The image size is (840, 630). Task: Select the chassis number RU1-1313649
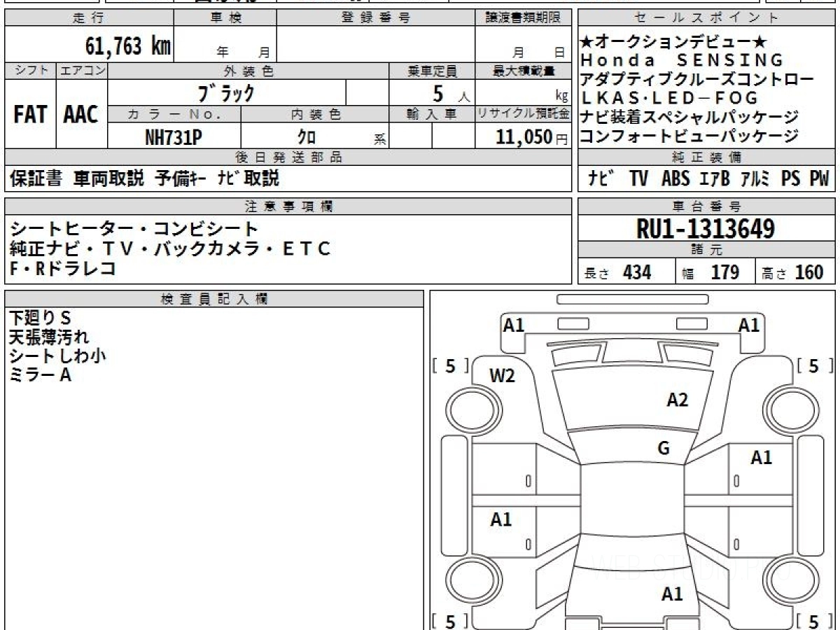click(x=706, y=229)
